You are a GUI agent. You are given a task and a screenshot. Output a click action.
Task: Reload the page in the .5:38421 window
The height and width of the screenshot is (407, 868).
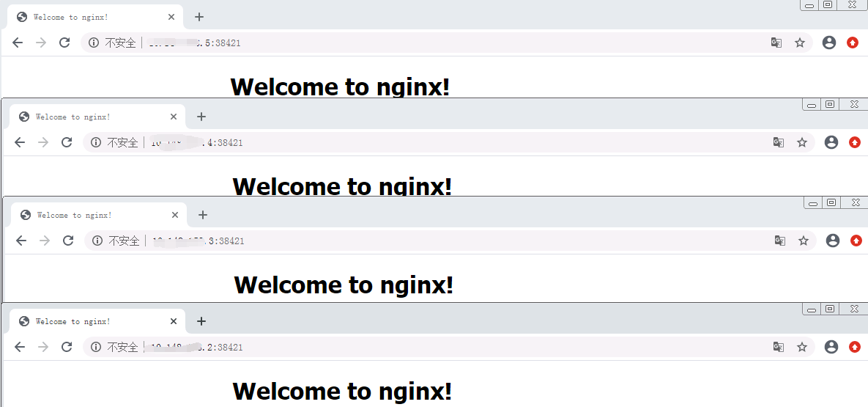64,43
